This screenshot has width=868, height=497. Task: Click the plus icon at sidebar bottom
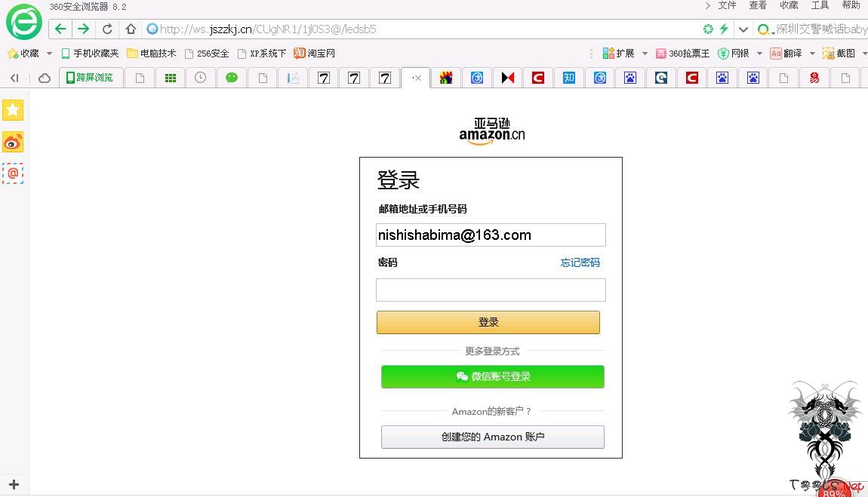click(x=14, y=484)
